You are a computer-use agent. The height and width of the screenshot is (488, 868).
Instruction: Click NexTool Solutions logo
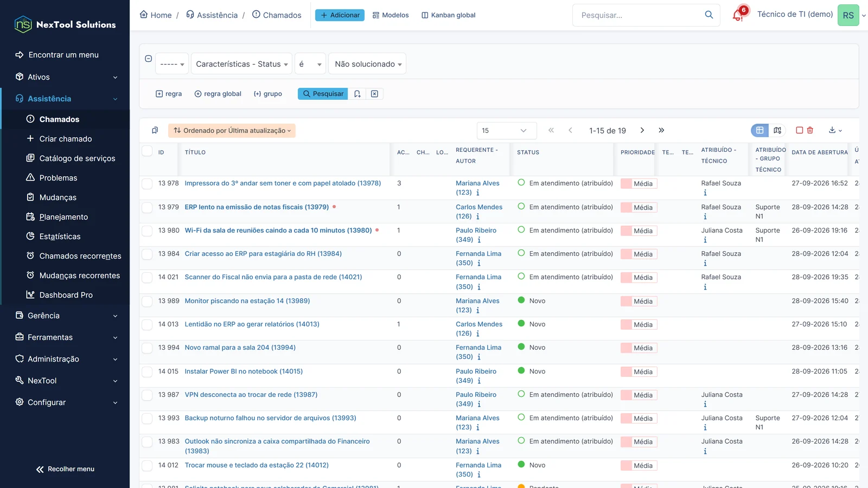point(65,24)
